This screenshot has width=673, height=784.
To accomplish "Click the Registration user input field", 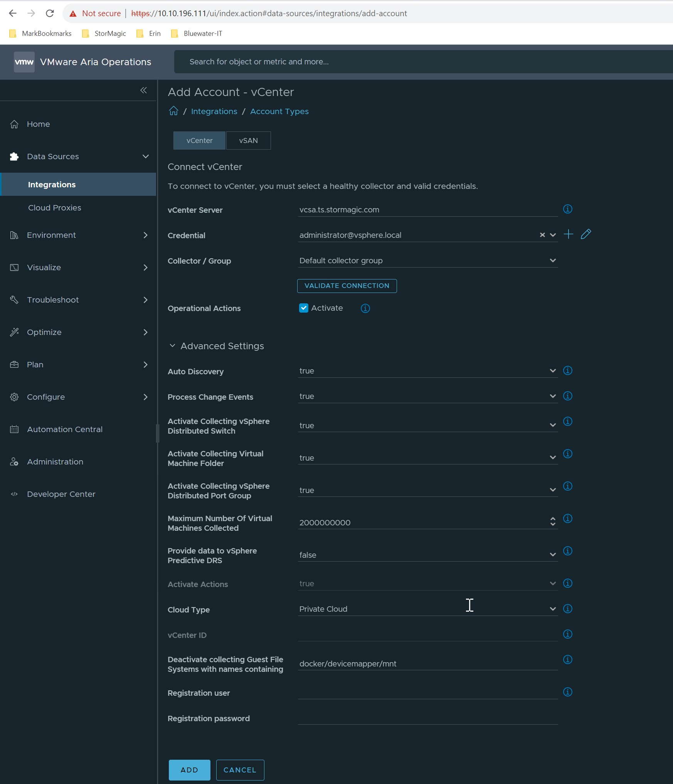I will [428, 692].
